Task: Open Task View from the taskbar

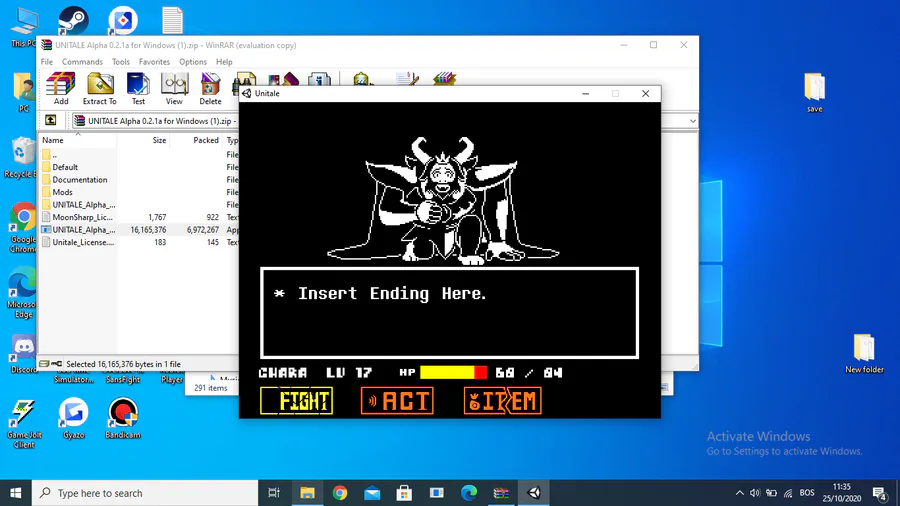Action: (x=274, y=493)
